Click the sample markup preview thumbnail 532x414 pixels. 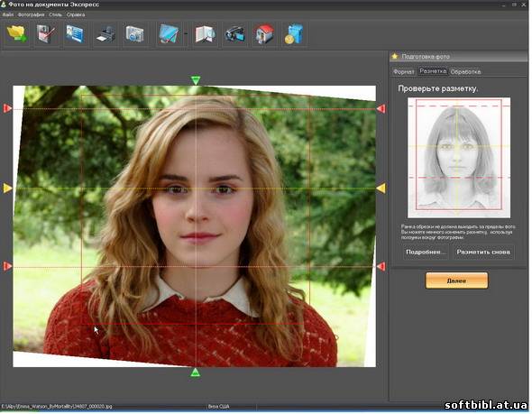[x=459, y=158]
